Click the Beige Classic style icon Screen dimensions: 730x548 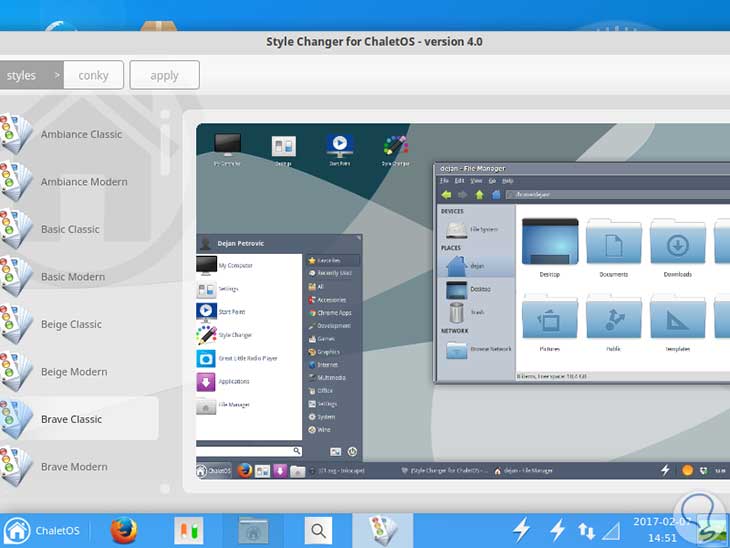16,325
